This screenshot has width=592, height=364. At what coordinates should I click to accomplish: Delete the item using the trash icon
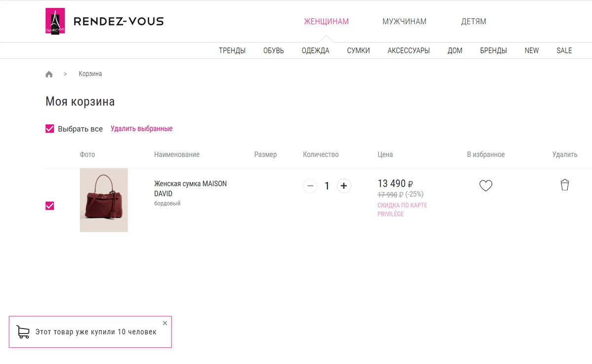point(565,185)
